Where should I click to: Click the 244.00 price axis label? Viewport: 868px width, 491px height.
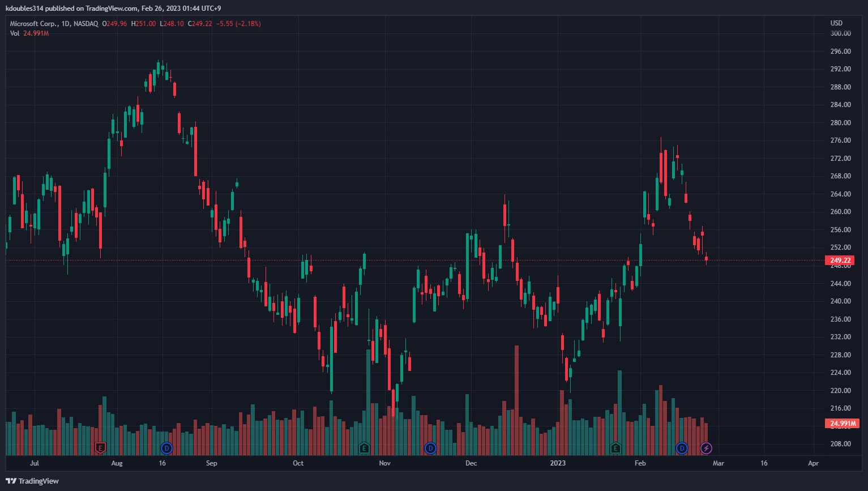pos(840,284)
